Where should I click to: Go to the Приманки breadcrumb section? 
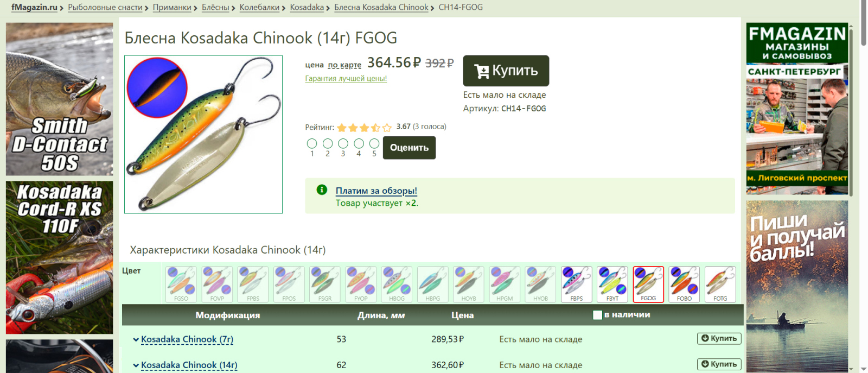pos(172,7)
